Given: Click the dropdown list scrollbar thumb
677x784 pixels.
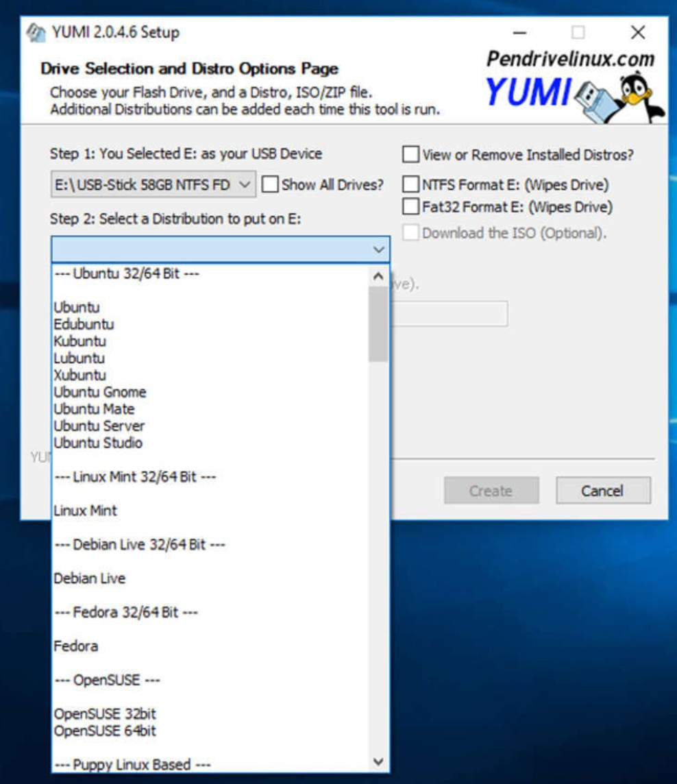Looking at the screenshot, I should 378,323.
